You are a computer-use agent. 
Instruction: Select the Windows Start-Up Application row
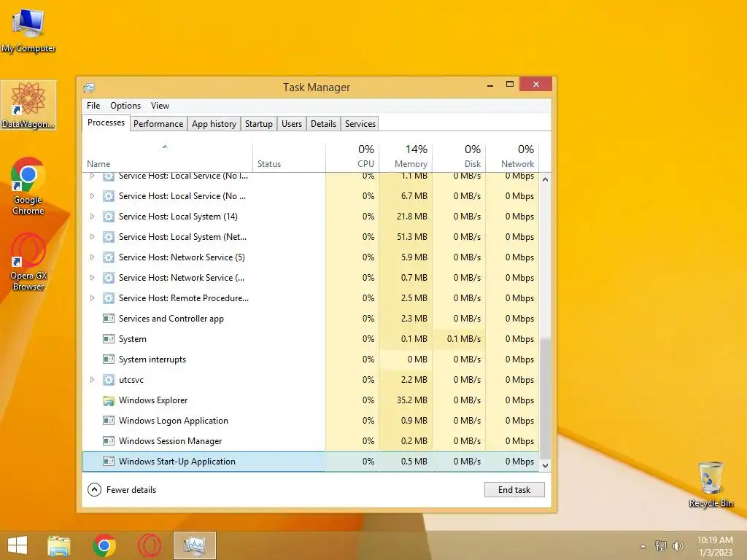[x=311, y=462]
